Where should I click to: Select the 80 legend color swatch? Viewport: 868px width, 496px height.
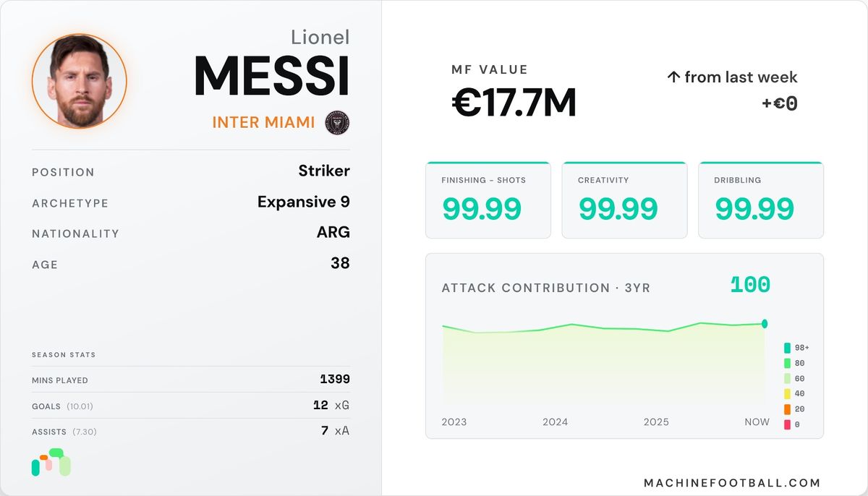[788, 363]
